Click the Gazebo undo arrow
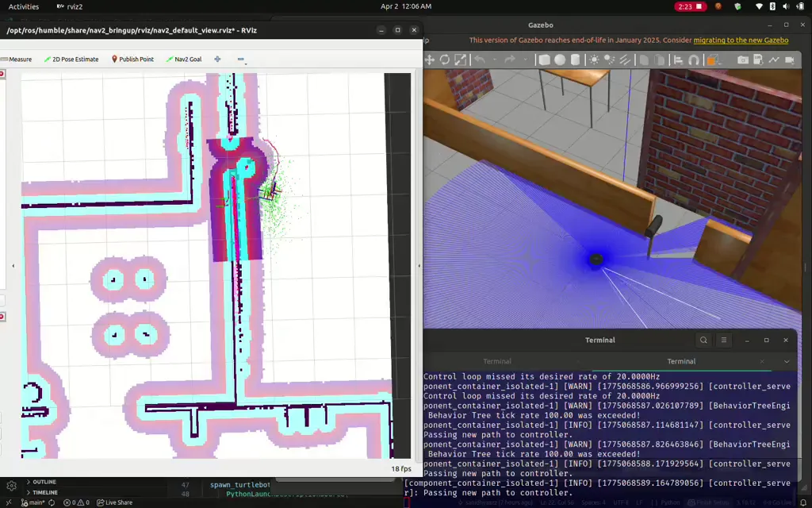Screen dimensions: 812x508 (x=480, y=60)
